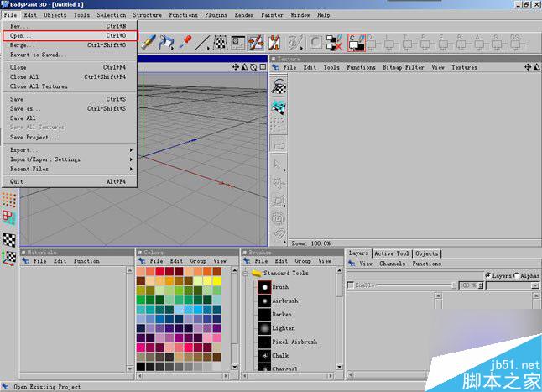This screenshot has width=542, height=392.
Task: Select the Airbrush preset
Action: [x=284, y=301]
